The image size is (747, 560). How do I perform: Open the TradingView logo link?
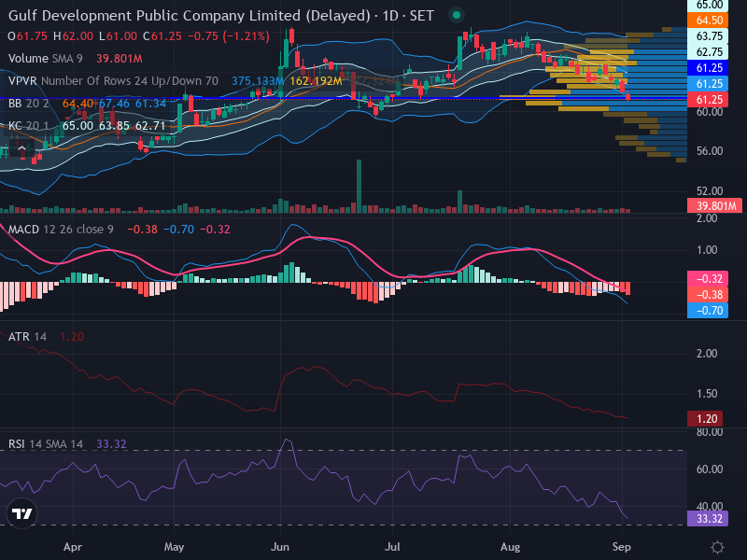click(x=21, y=513)
